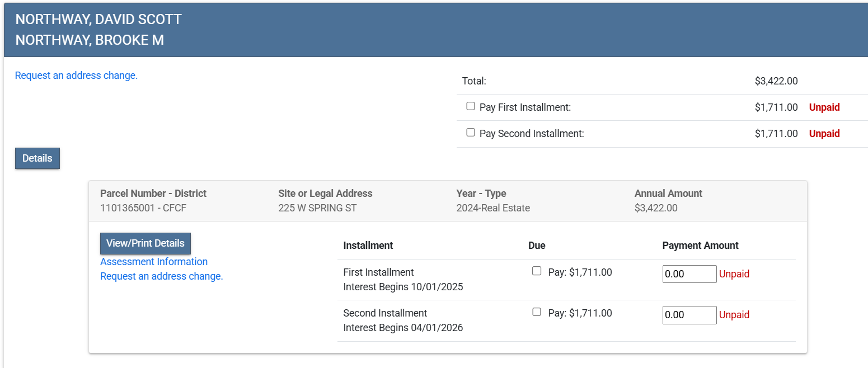Viewport: 868px width, 368px height.
Task: Open View/Print Details
Action: [146, 243]
